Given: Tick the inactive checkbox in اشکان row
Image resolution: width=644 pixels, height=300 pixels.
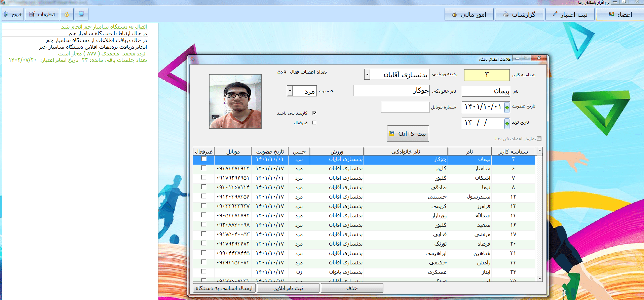Looking at the screenshot, I should [204, 177].
